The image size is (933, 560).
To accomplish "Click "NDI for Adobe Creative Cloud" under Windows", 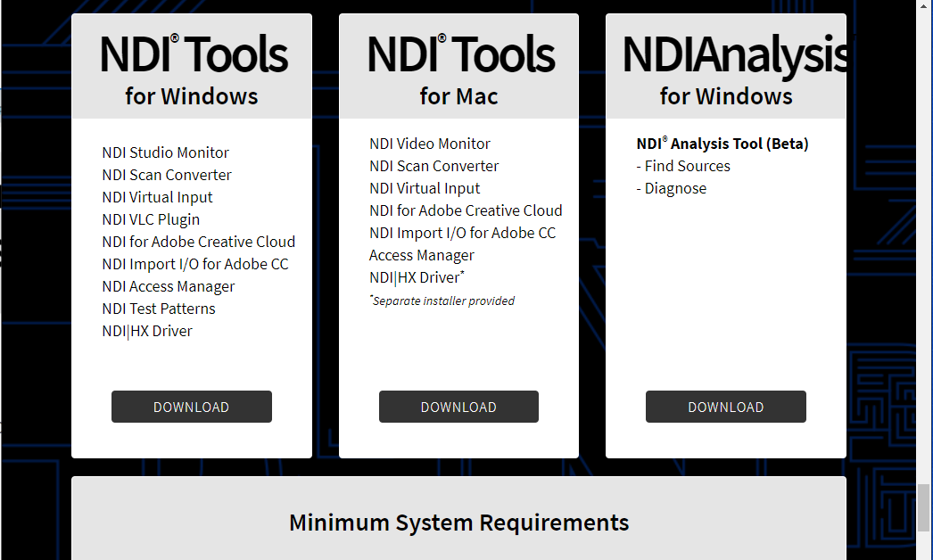I will point(199,242).
